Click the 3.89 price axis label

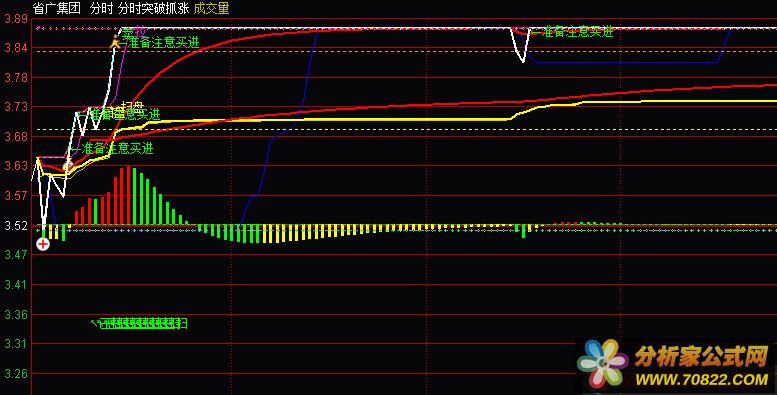[15, 19]
